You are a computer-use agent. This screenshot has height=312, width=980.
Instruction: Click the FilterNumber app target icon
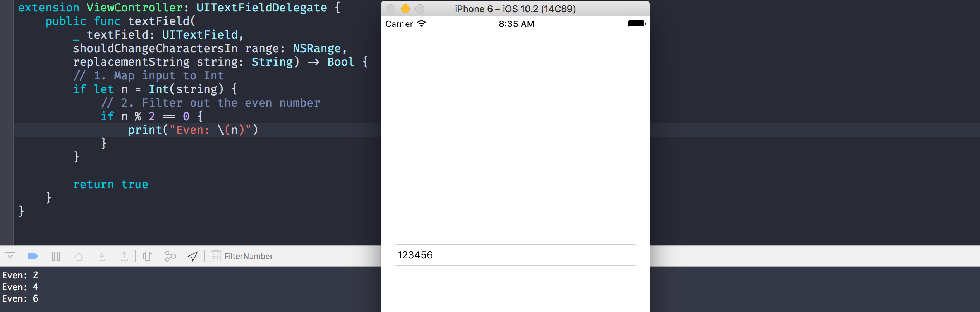coord(215,256)
